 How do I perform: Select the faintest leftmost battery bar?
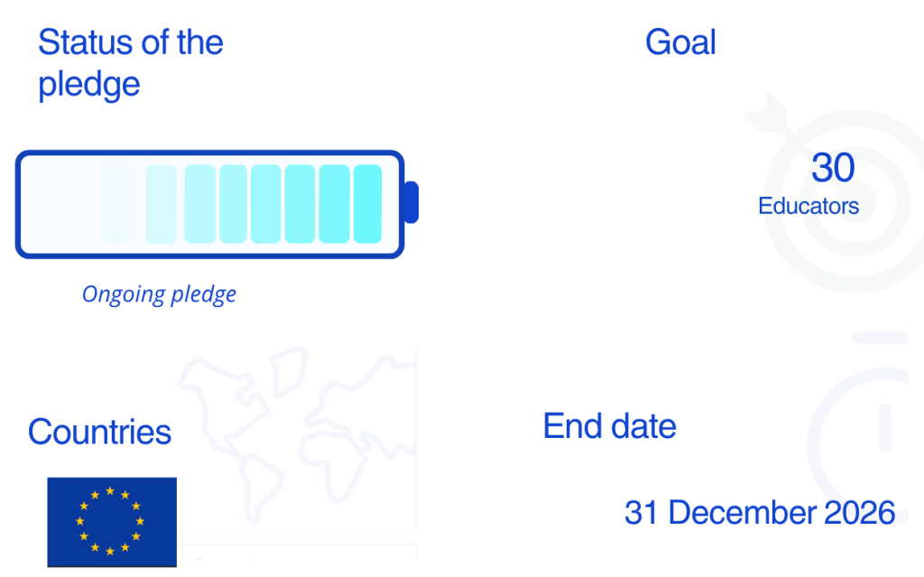click(115, 204)
